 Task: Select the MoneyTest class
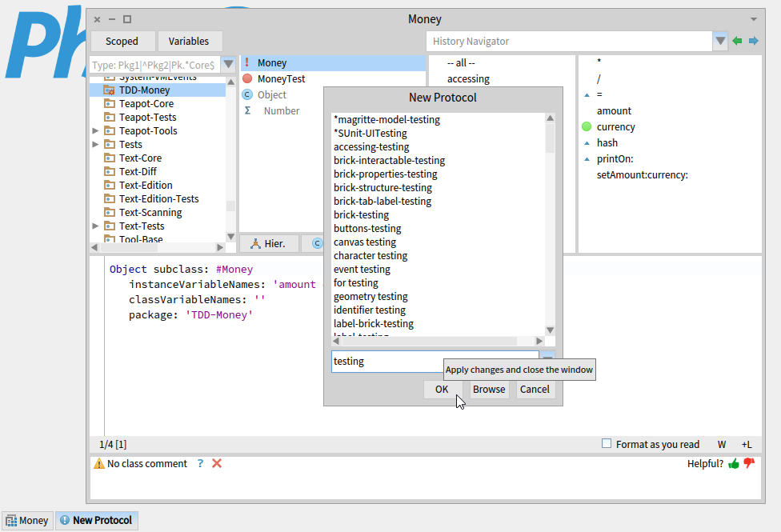click(282, 78)
